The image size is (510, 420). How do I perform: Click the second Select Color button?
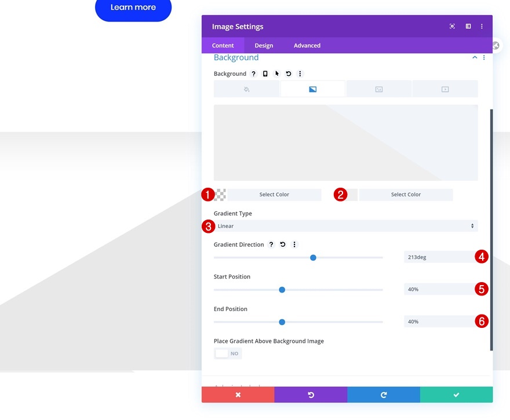pos(406,195)
